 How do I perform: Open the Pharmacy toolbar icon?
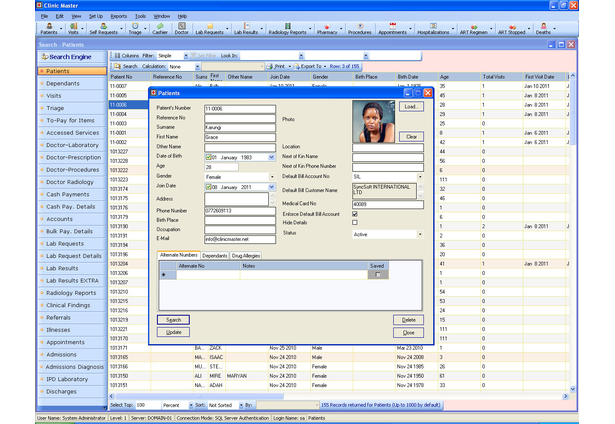click(327, 28)
